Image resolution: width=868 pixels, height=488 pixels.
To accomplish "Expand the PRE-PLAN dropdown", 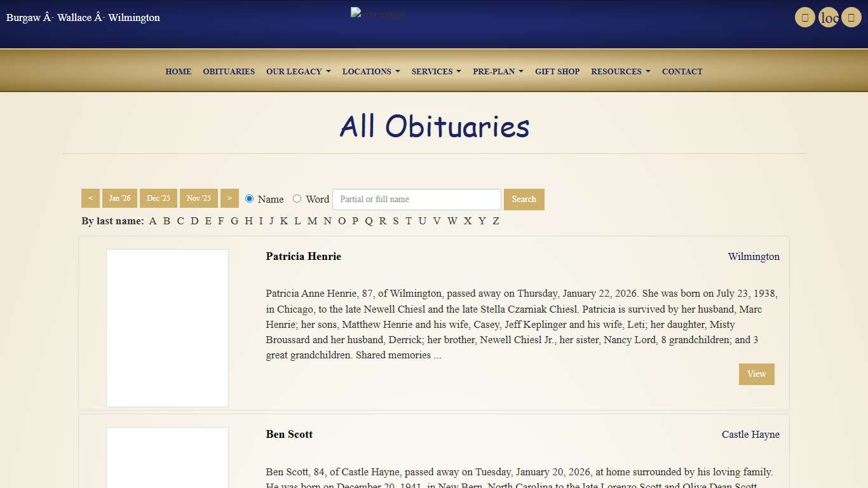I will (498, 71).
